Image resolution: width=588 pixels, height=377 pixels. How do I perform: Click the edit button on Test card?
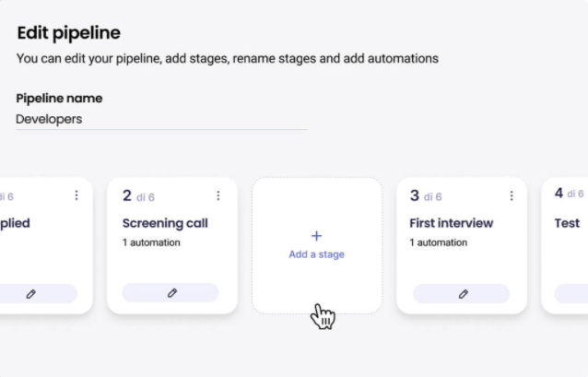pos(571,293)
